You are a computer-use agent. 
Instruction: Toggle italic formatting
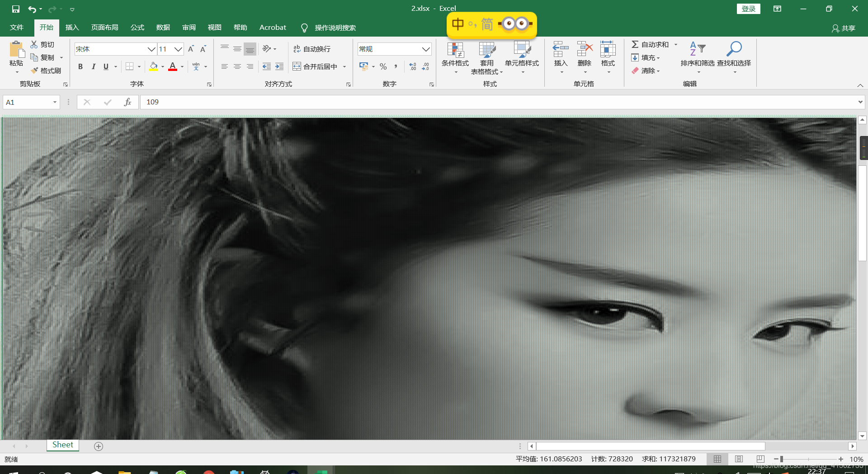click(x=93, y=66)
